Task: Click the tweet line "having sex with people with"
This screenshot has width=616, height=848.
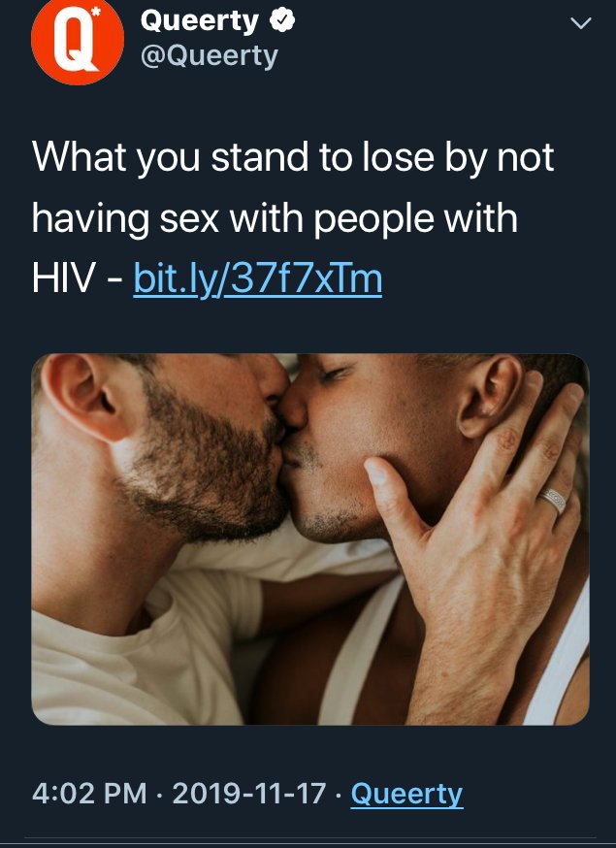Action: 275,219
